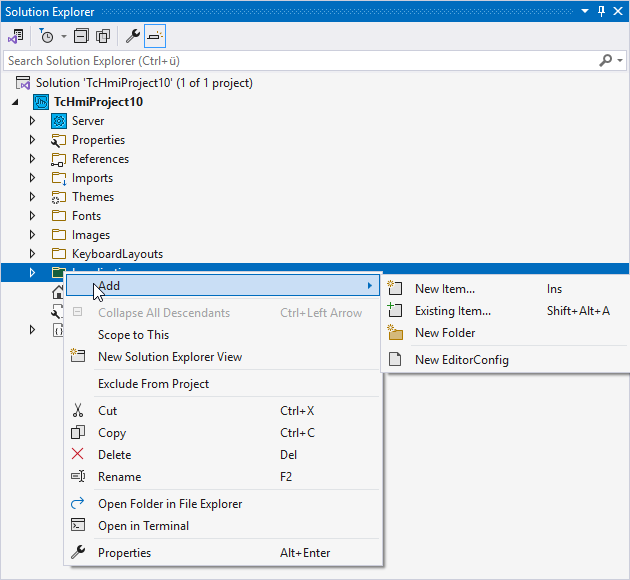Choose Properties in the context menu
This screenshot has height=580, width=630.
pos(223,553)
